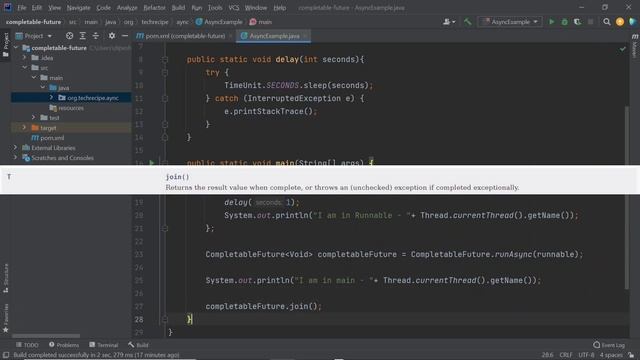Click the editor vertical scrollbar
The height and width of the screenshot is (360, 640).
point(627,198)
